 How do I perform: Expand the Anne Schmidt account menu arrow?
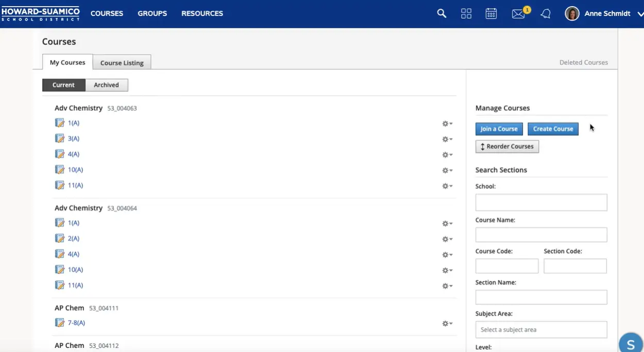click(640, 14)
